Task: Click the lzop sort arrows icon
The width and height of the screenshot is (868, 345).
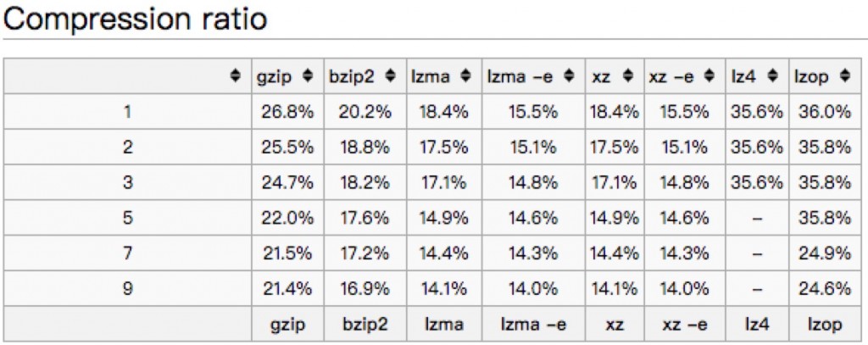Action: tap(843, 76)
